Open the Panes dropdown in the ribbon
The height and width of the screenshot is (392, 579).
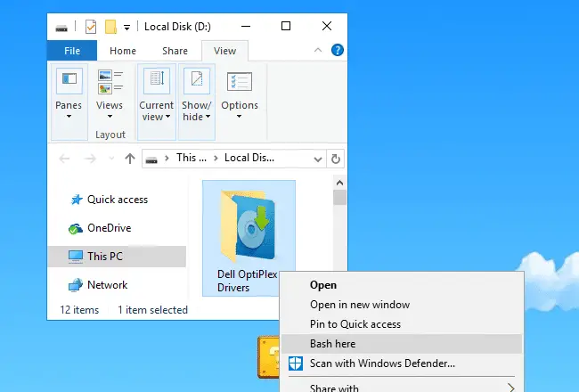point(69,102)
